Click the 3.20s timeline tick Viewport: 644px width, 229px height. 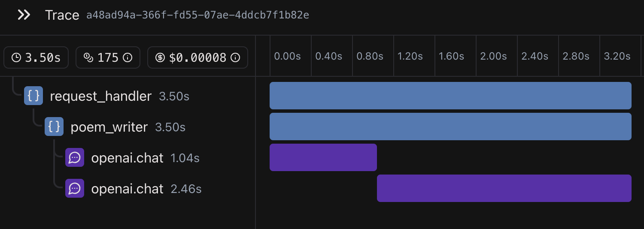click(x=617, y=56)
